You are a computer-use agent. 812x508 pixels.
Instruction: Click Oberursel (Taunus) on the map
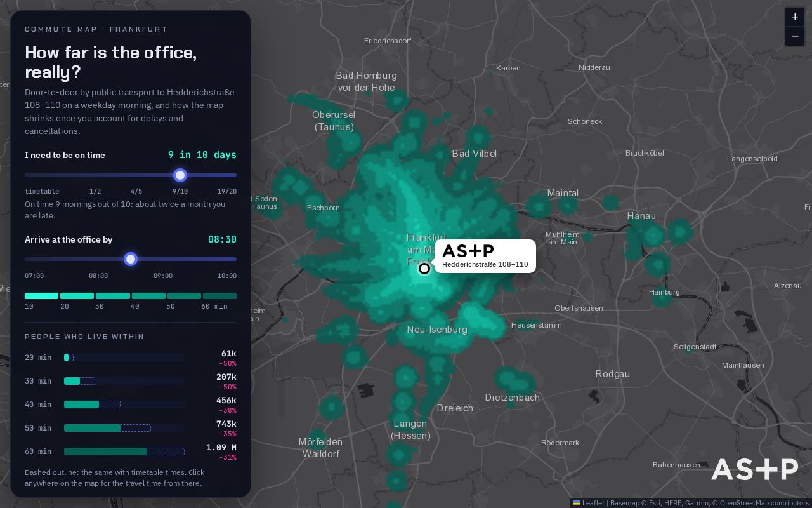coord(334,121)
